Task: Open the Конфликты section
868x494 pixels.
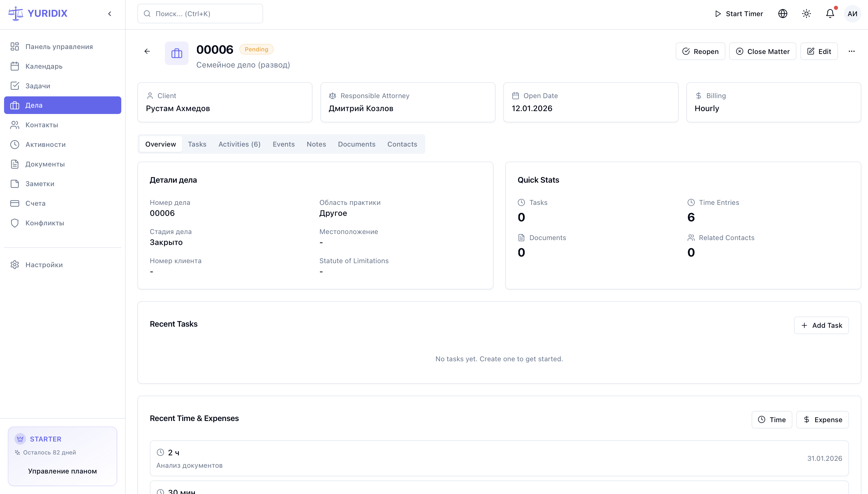Action: point(44,222)
